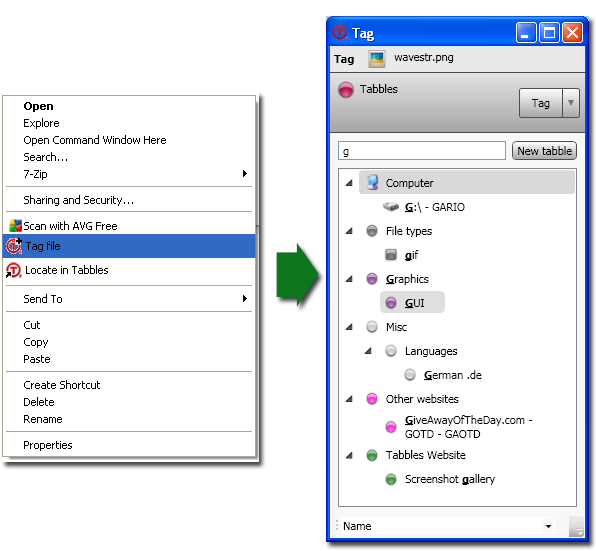
Task: Click the resize grip in the Tag window
Action: [x=576, y=528]
